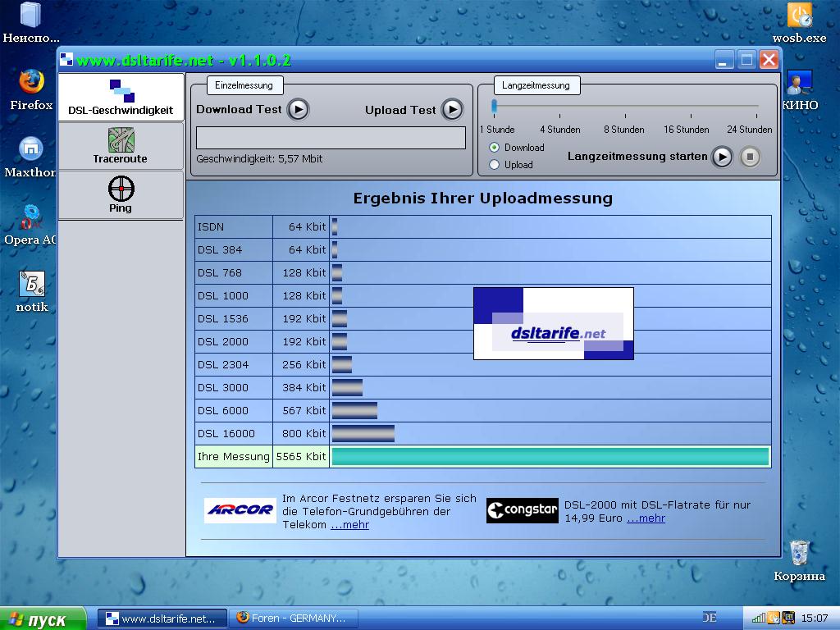Start the Download Test play button
The height and width of the screenshot is (630, 840).
[298, 109]
